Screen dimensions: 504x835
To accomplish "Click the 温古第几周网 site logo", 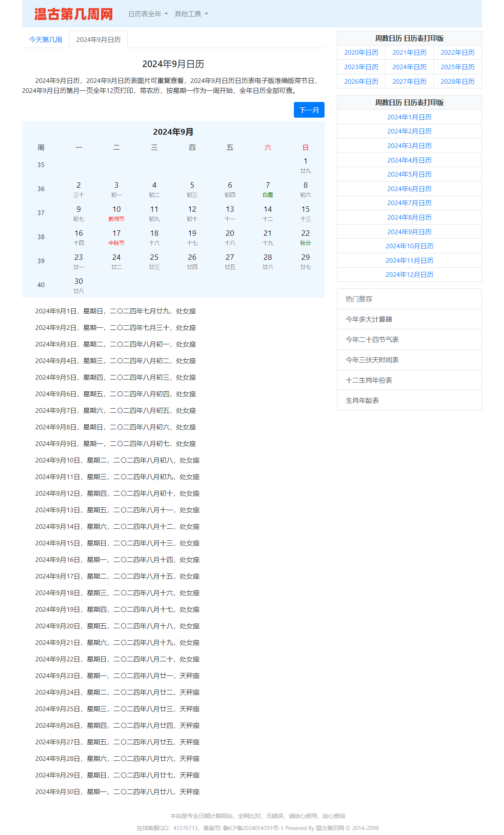I will click(73, 14).
